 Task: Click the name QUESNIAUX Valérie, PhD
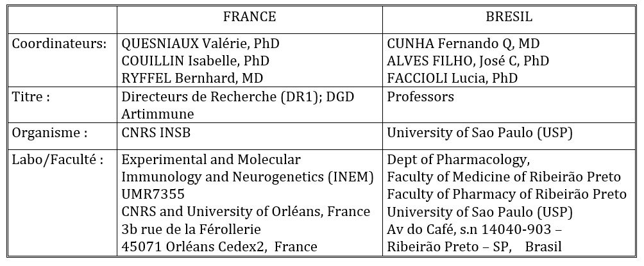point(200,44)
